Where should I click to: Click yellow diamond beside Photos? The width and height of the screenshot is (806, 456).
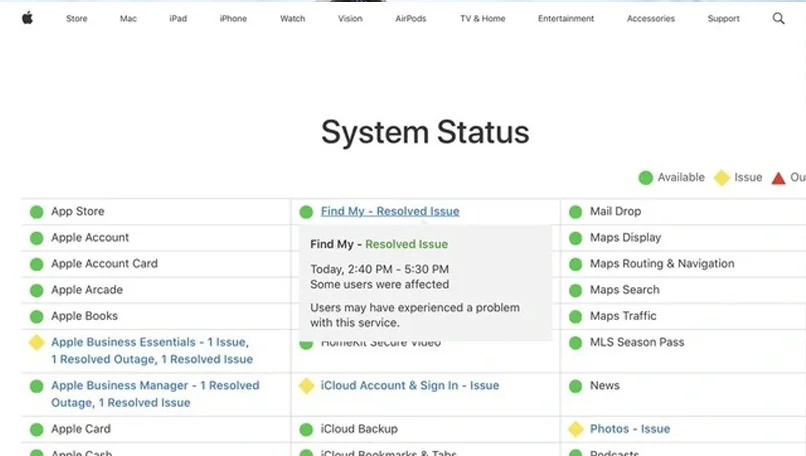[x=576, y=429]
